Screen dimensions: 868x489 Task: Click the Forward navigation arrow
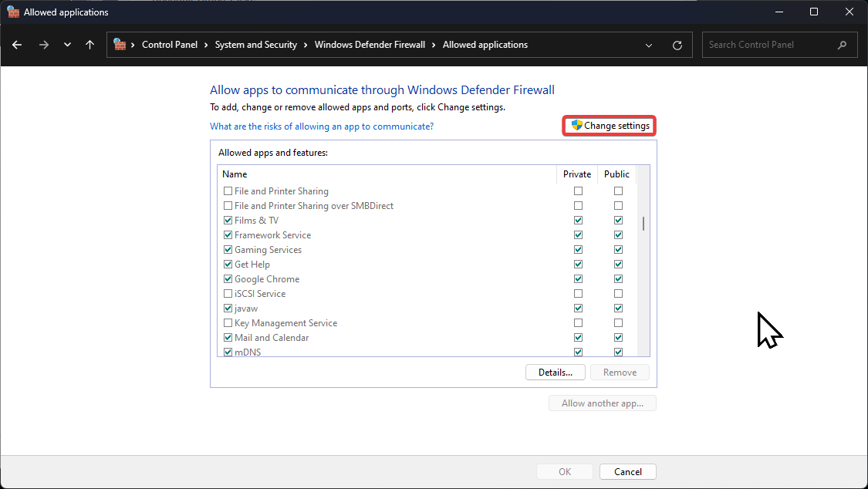[44, 45]
